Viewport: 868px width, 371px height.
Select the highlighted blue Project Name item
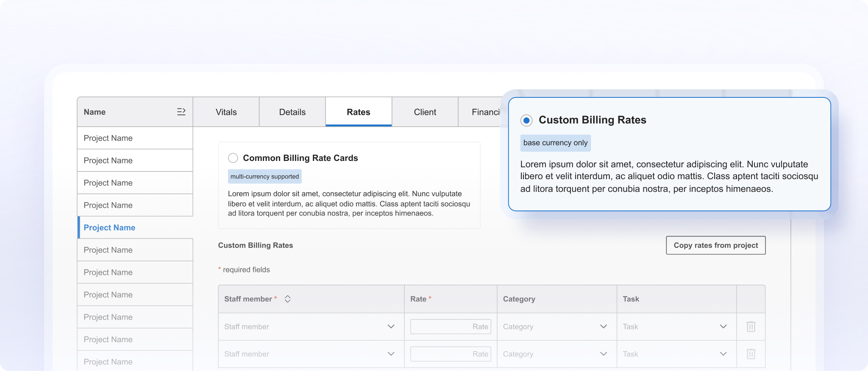pos(109,227)
